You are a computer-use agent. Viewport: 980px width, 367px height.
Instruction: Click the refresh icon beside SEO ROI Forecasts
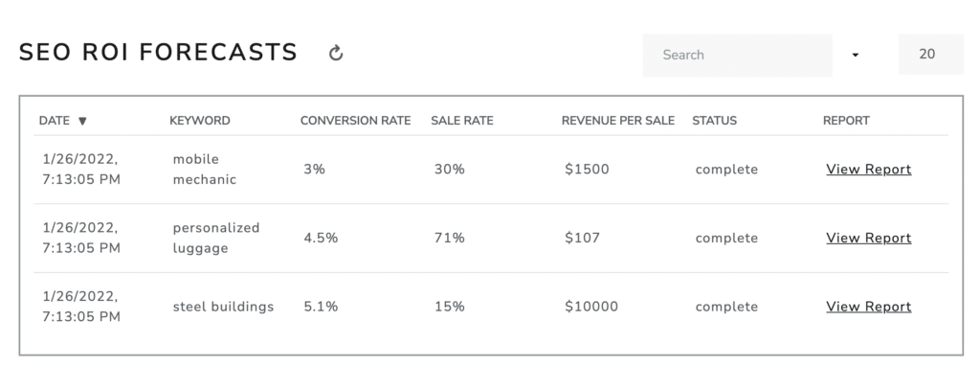[x=336, y=54]
